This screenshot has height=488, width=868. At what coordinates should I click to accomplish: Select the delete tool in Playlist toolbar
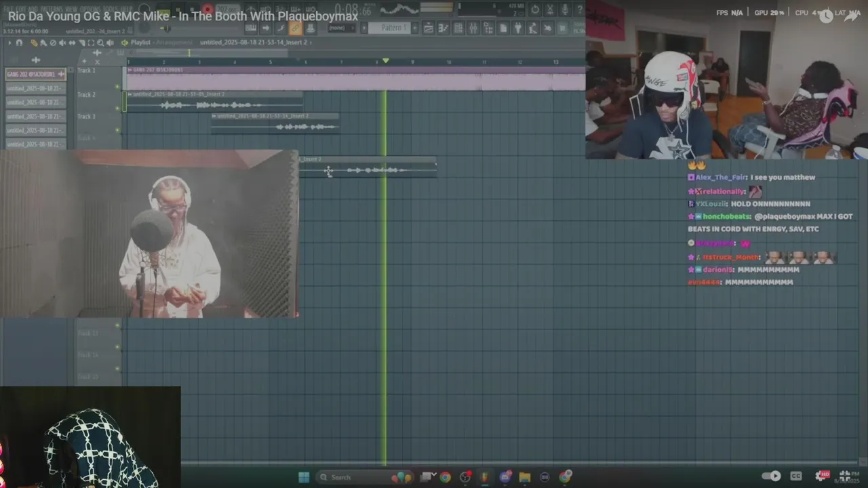(x=53, y=43)
